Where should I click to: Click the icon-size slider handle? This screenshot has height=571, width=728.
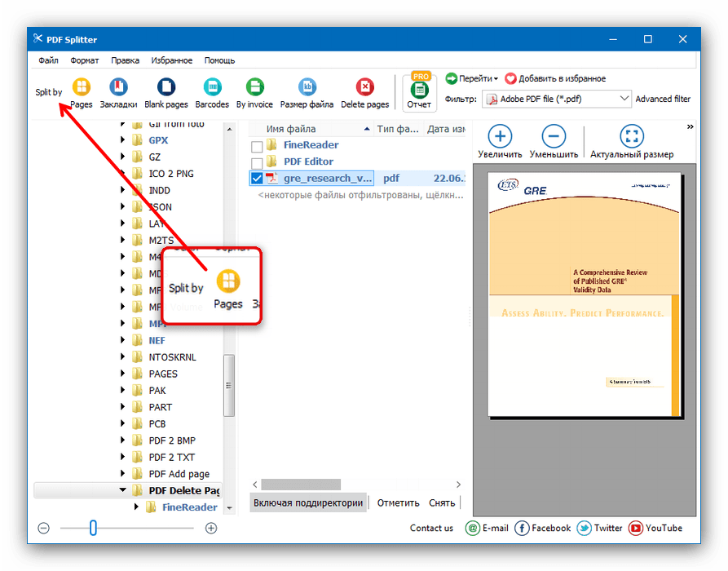pyautogui.click(x=93, y=529)
